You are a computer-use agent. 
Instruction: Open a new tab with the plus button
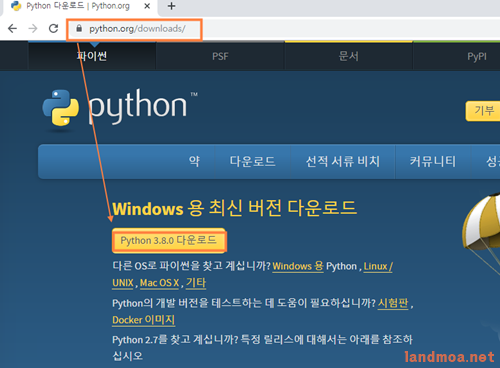coord(171,6)
